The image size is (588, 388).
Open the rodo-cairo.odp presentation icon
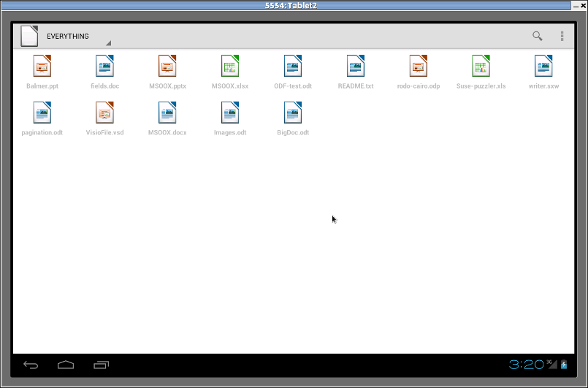pos(418,66)
